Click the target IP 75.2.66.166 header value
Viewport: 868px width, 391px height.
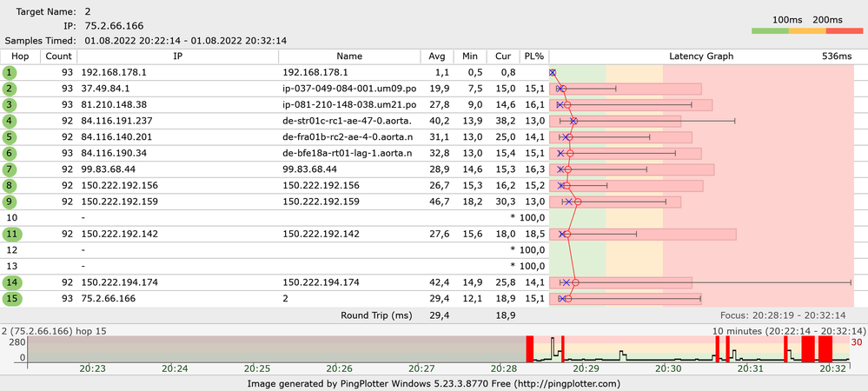(x=114, y=26)
